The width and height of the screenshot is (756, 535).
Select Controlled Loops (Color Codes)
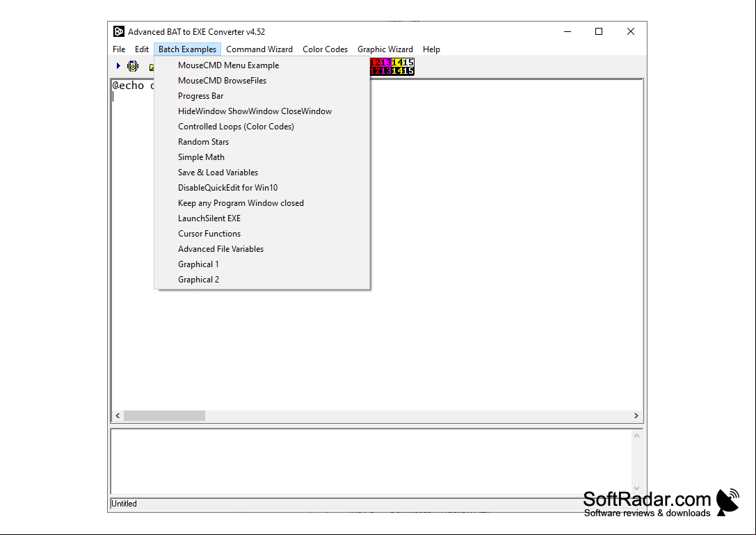point(262,127)
